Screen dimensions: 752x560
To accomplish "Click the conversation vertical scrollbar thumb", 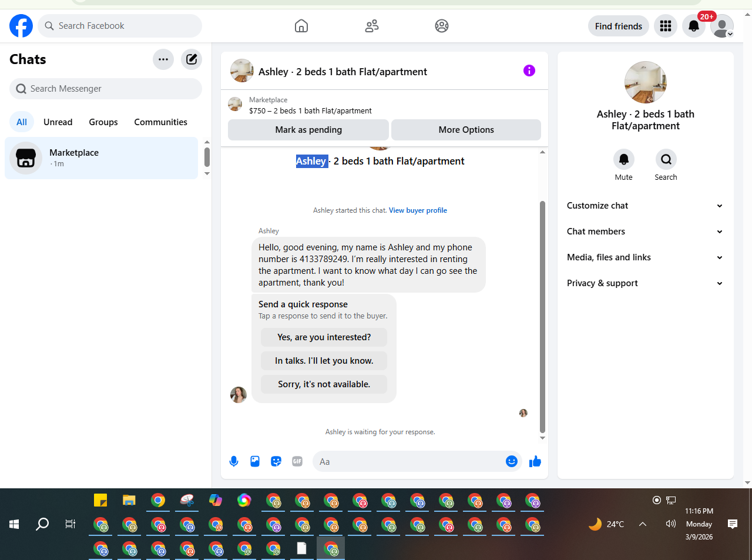I will (542, 316).
